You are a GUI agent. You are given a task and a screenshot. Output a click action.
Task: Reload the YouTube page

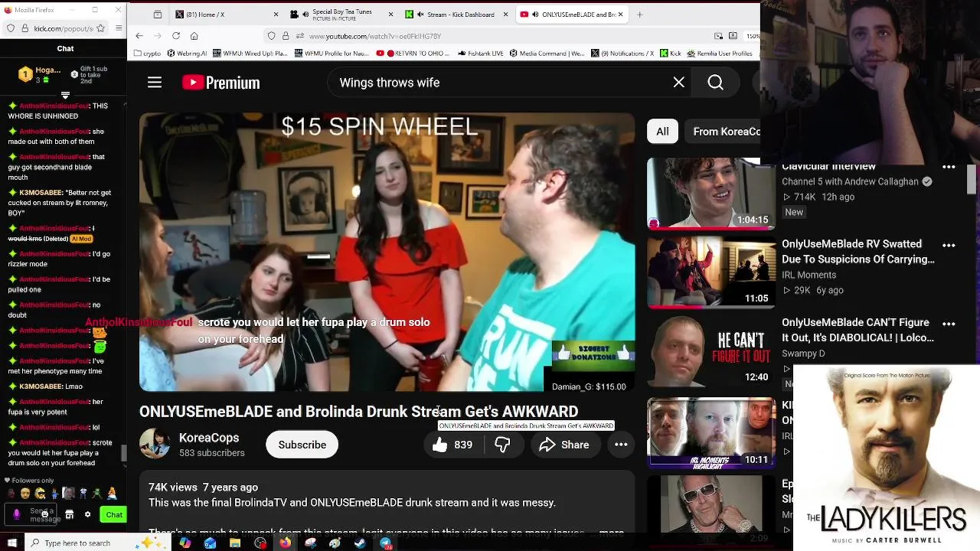coord(176,36)
